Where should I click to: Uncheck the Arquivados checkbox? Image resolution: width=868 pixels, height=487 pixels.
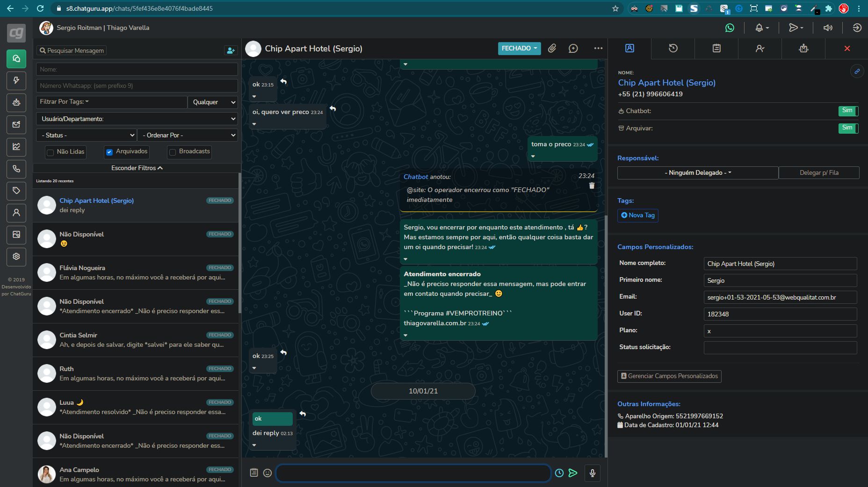point(109,152)
